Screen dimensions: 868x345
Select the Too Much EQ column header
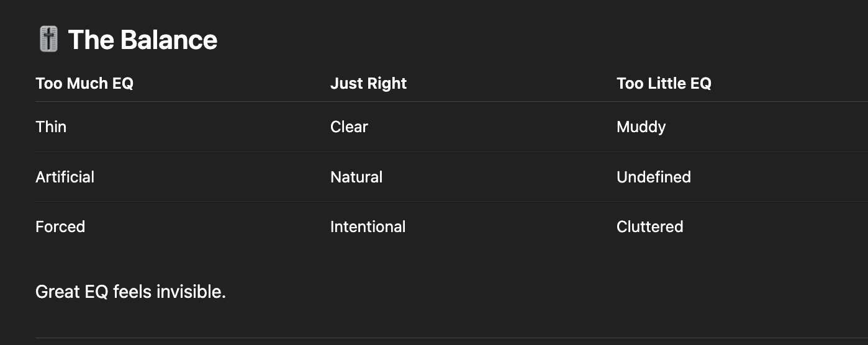(84, 83)
